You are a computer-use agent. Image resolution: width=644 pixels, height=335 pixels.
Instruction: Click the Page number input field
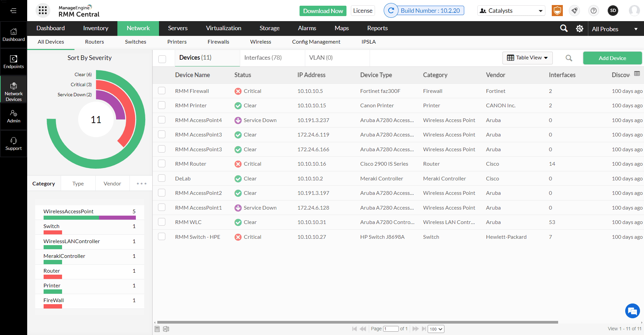pyautogui.click(x=391, y=329)
